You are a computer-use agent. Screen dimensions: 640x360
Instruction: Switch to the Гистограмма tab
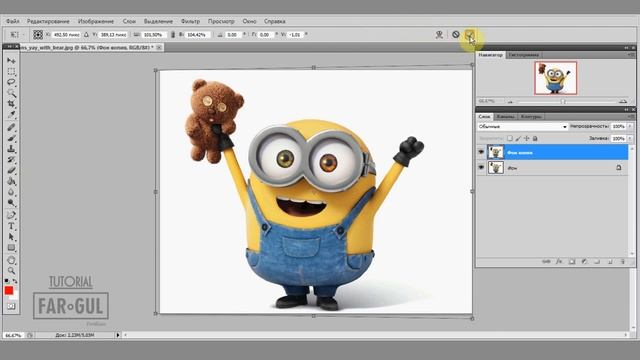[x=524, y=55]
